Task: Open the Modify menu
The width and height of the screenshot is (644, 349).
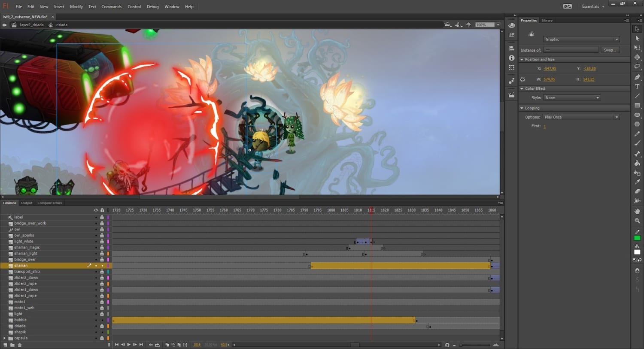Action: point(76,7)
